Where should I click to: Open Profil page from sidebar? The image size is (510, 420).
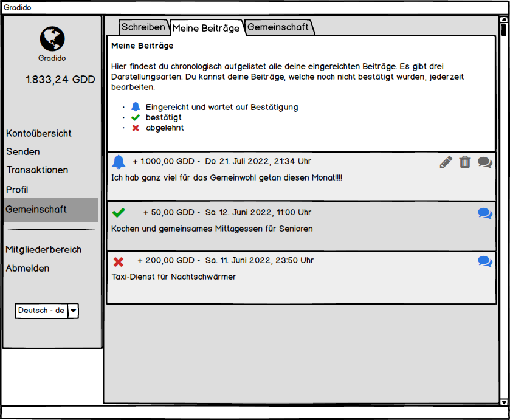pos(17,190)
